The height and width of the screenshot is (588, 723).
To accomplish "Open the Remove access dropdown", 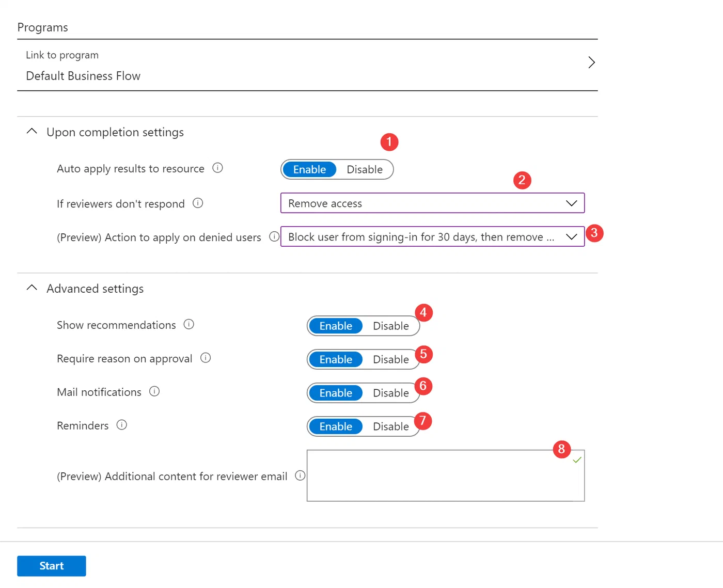I will point(432,203).
